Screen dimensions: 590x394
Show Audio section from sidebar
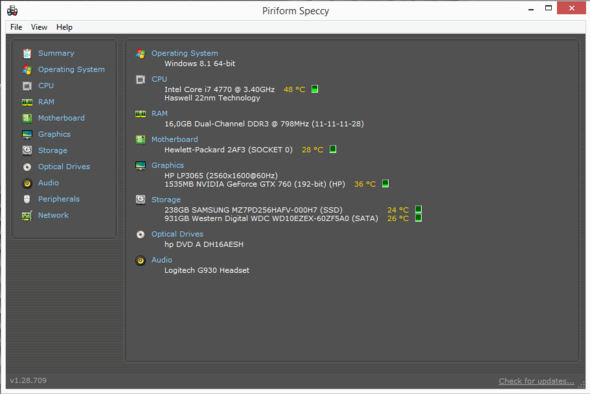coord(49,183)
